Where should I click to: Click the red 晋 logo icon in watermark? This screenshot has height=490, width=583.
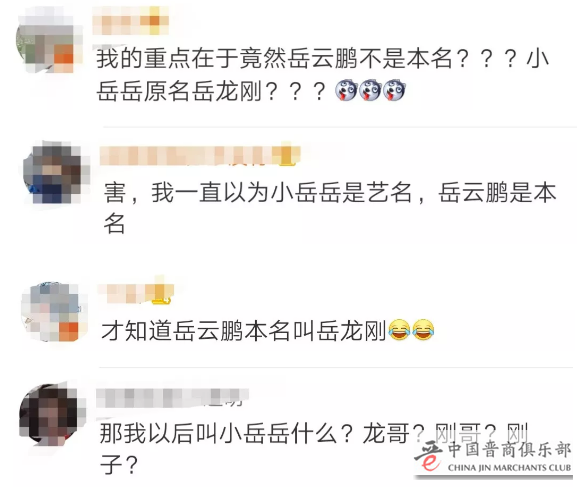(x=429, y=455)
